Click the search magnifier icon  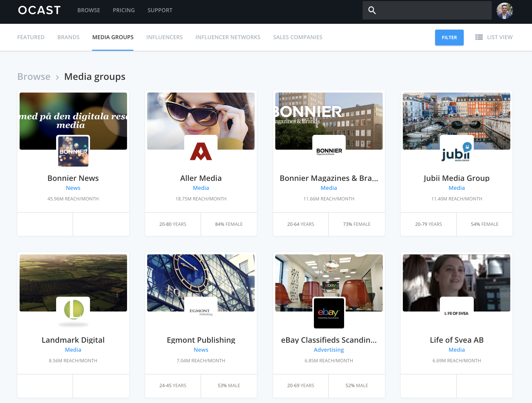(x=372, y=10)
